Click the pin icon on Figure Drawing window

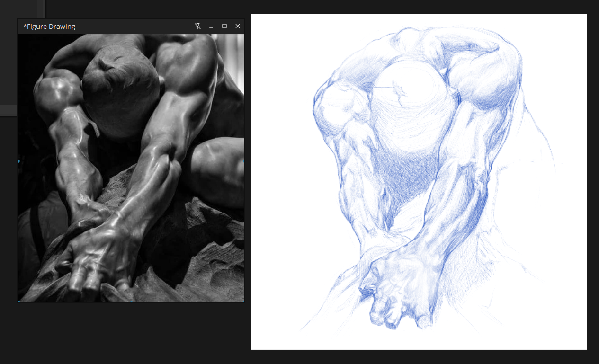tap(198, 27)
